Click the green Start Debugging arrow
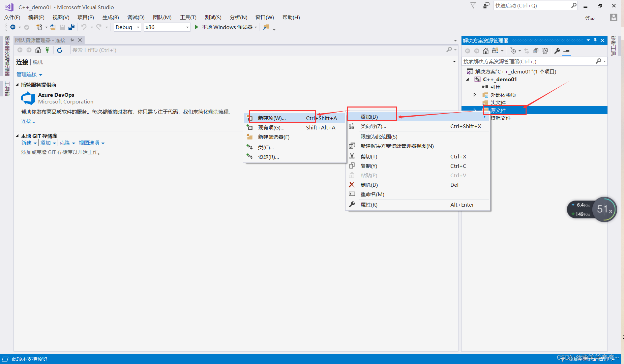The height and width of the screenshot is (364, 624). pos(197,27)
